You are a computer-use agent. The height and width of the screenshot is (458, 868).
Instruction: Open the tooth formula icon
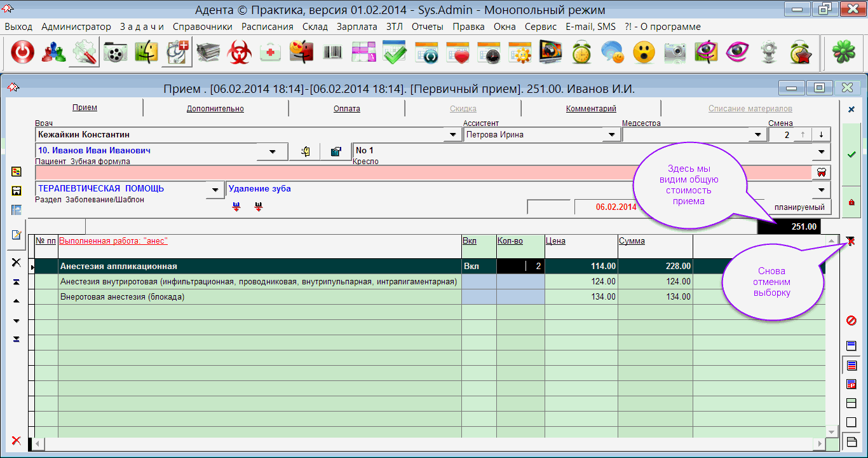click(x=821, y=172)
